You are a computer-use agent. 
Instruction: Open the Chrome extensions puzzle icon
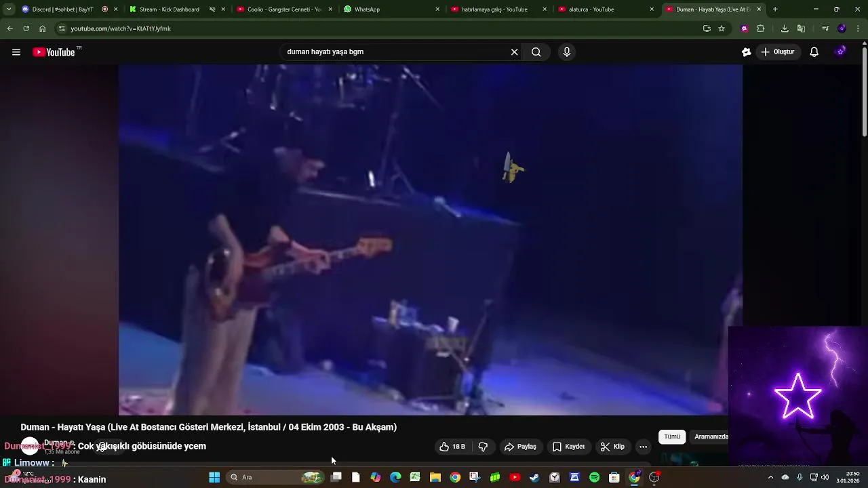tap(760, 28)
